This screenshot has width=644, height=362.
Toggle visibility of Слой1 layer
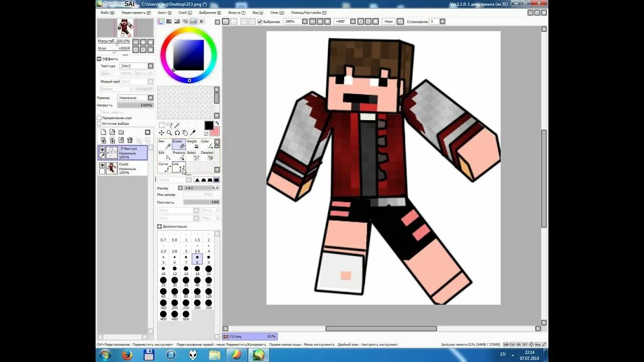(x=102, y=165)
